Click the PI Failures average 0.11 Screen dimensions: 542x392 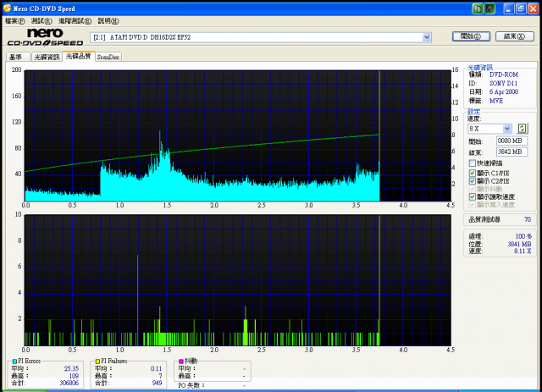pyautogui.click(x=156, y=368)
